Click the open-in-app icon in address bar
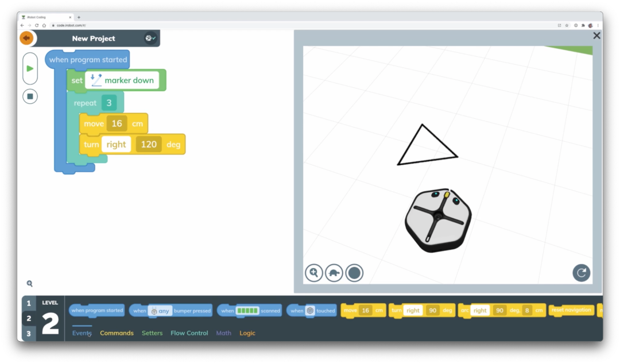 (x=560, y=25)
